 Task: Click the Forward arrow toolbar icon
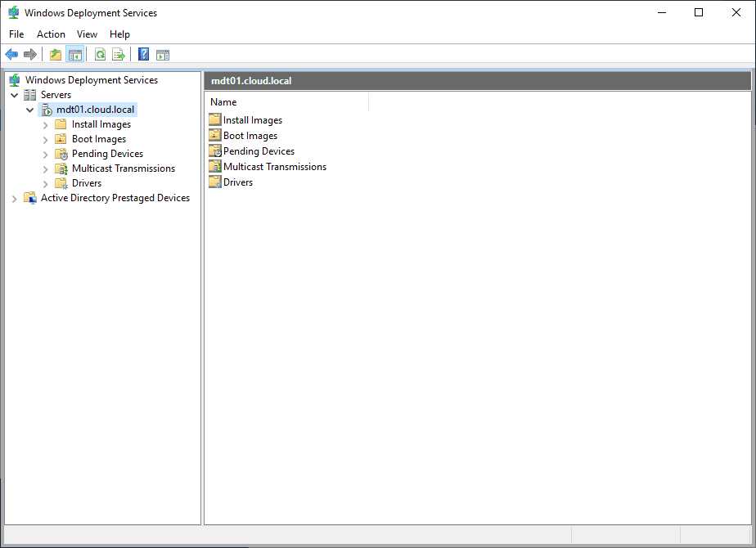point(30,55)
